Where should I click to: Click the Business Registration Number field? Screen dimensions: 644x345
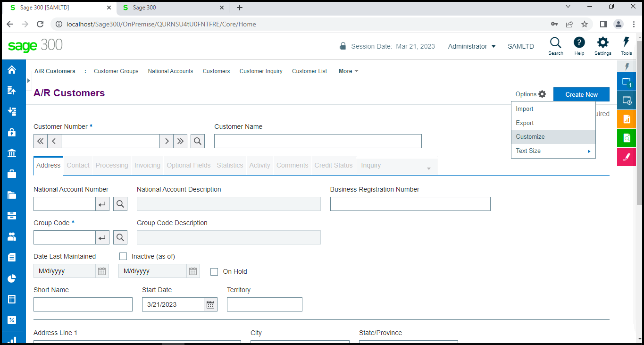[410, 204]
